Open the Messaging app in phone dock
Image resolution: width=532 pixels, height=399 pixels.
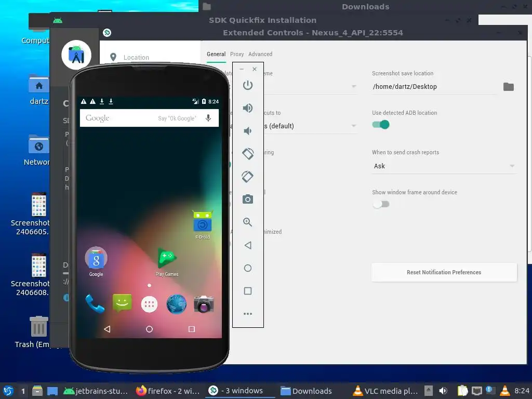tap(122, 303)
